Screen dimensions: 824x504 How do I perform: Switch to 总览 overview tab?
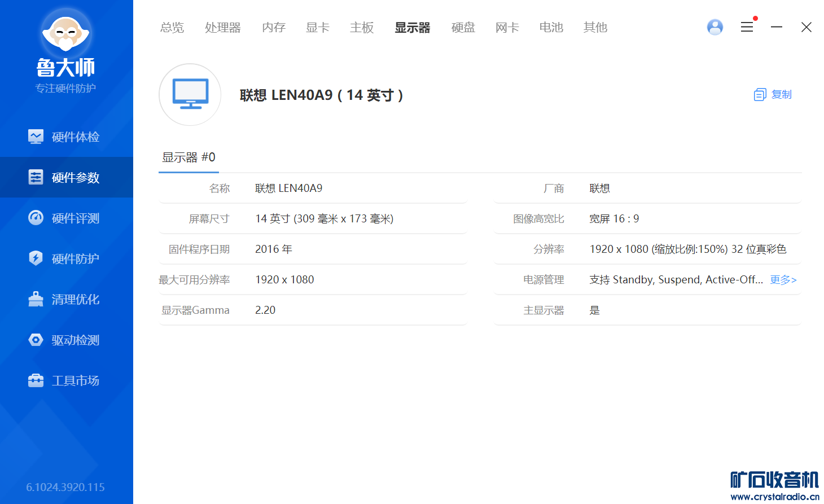[172, 28]
